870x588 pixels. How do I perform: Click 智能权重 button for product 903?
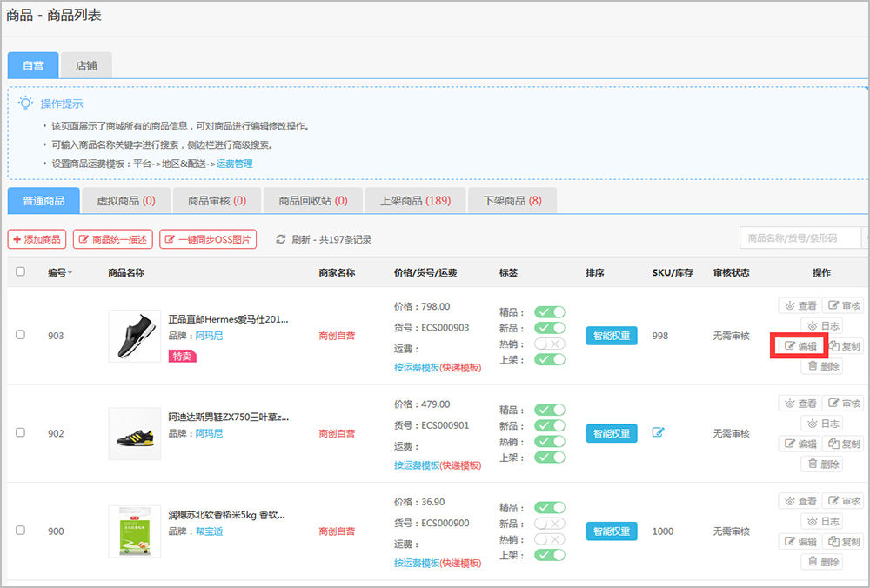point(612,336)
